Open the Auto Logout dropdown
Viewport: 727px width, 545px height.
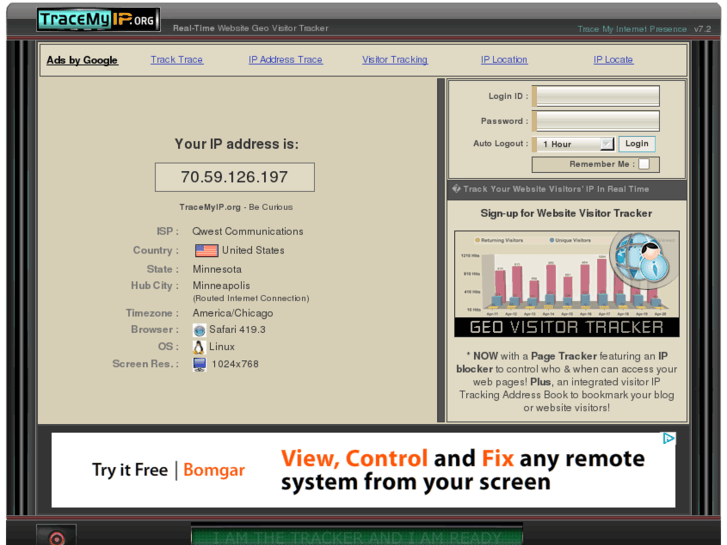coord(575,144)
